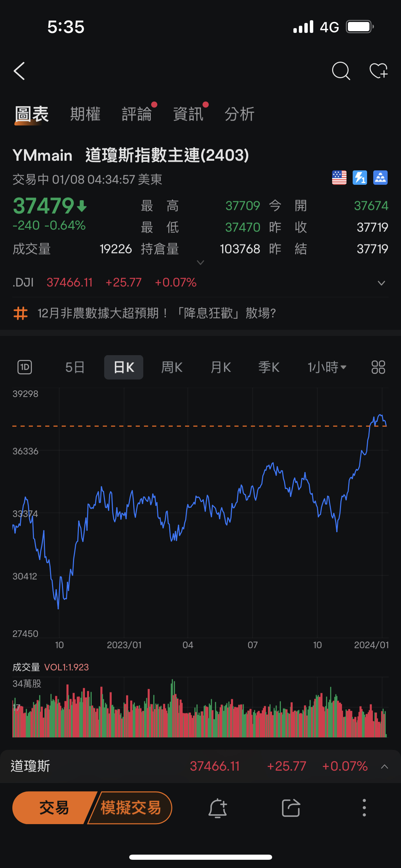Tap the 2024/01 date axis label

point(372,645)
